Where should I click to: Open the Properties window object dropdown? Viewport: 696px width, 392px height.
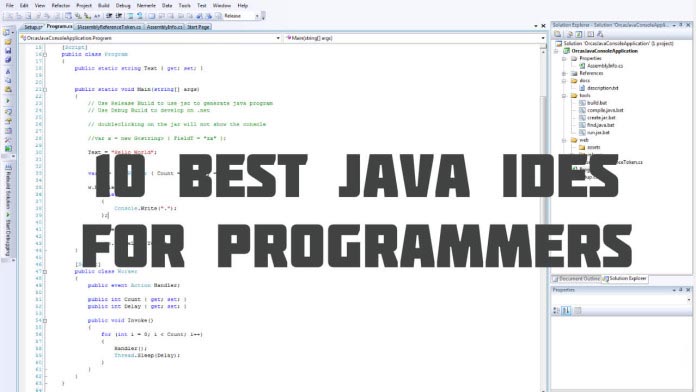click(621, 300)
